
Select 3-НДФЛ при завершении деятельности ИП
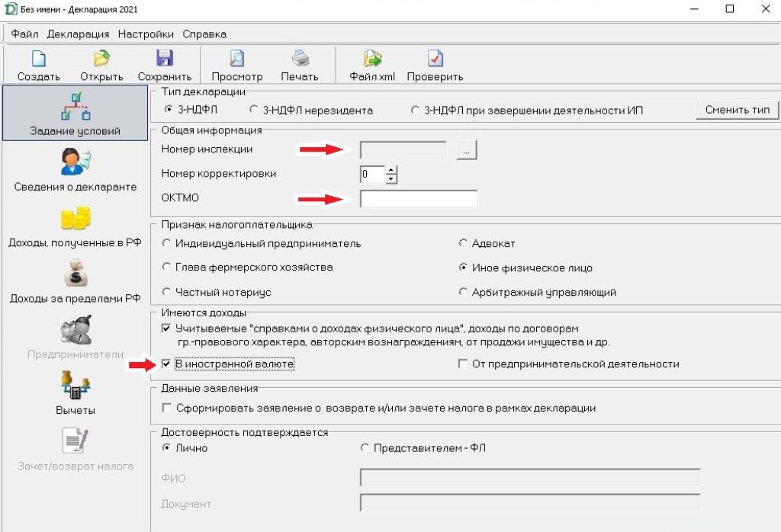click(414, 110)
